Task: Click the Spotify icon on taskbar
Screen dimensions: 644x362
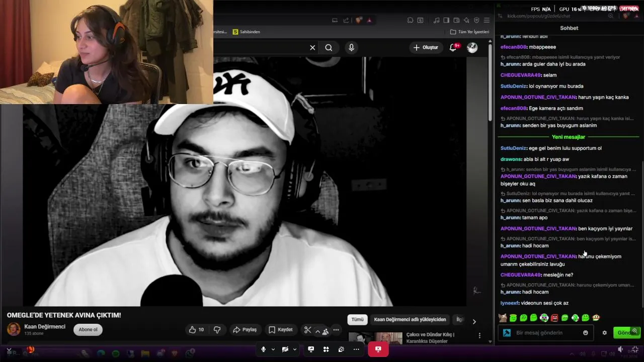Action: click(116, 353)
